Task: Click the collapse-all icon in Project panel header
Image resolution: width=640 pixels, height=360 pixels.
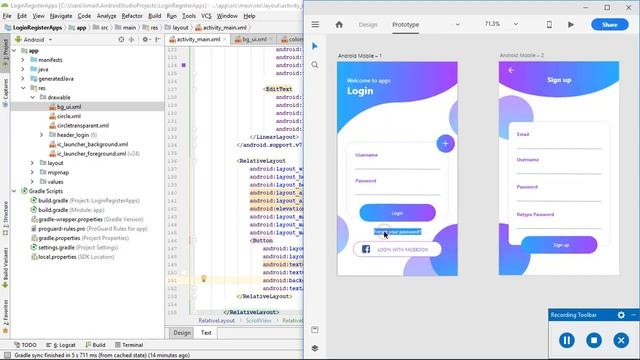Action: 131,40
